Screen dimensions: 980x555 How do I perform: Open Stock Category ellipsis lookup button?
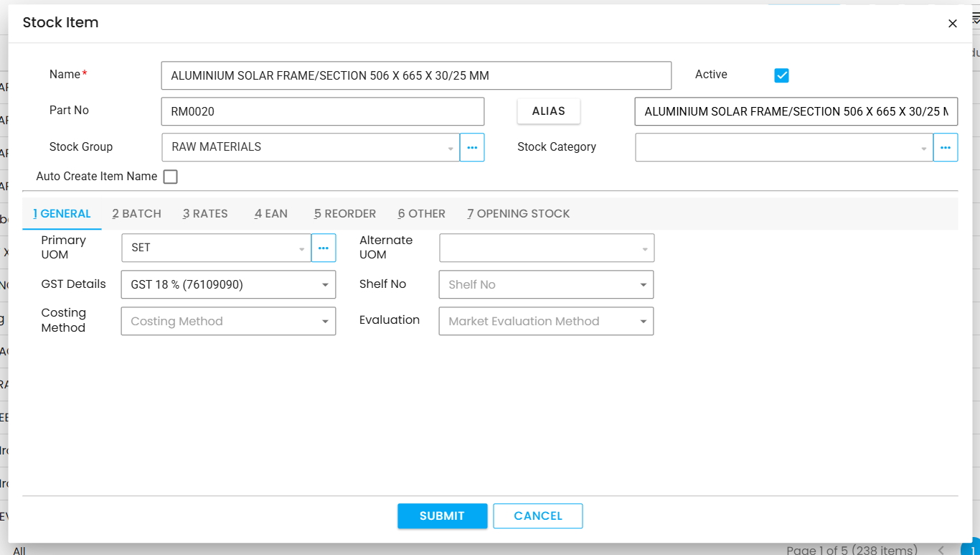point(946,147)
